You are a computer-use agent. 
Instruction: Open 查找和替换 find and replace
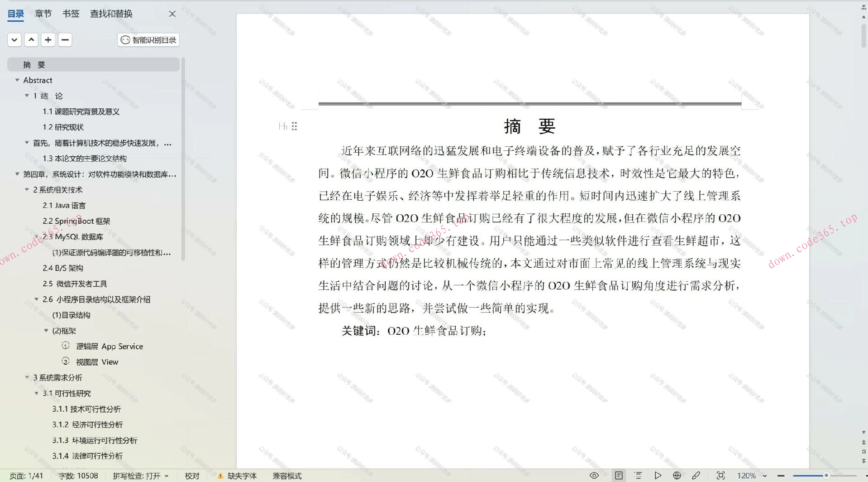click(x=110, y=14)
